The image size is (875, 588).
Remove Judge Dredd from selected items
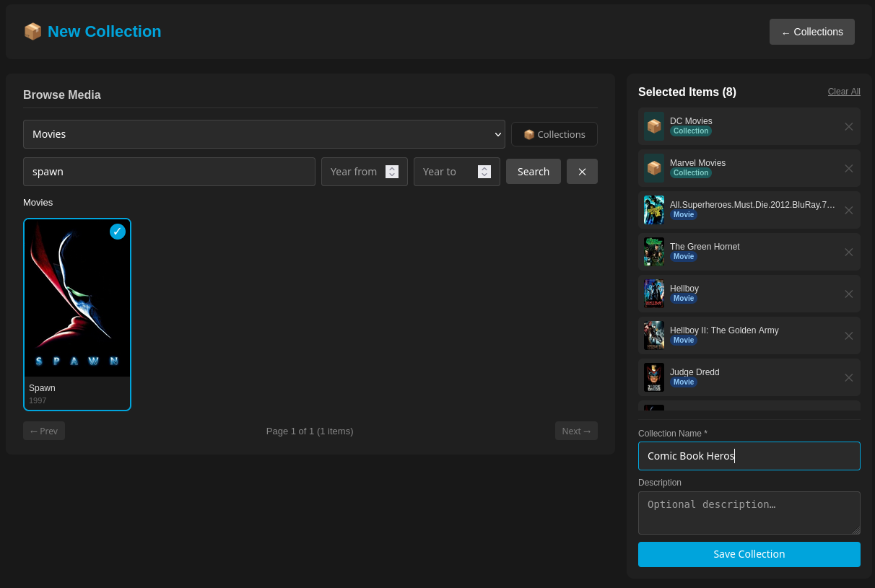coord(849,377)
